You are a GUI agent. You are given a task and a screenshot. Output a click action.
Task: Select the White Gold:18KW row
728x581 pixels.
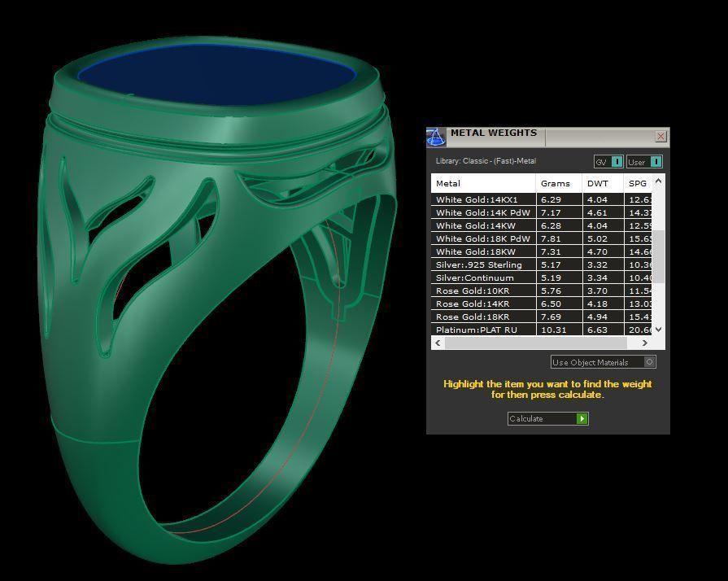[x=542, y=251]
